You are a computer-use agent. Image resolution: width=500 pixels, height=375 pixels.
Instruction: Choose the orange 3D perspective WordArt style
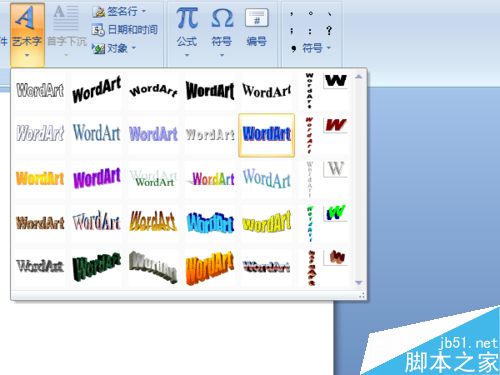[210, 267]
